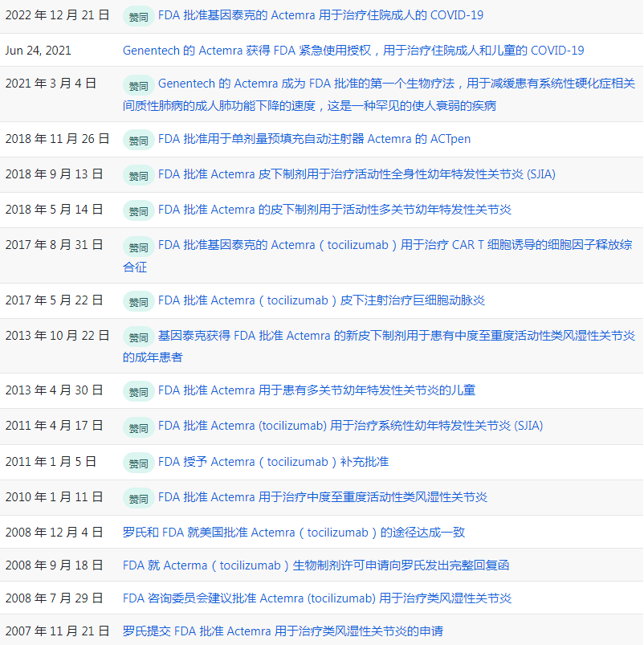Open the Actemra 巨细胞动脉炎 subcutaneous injection approval link
Viewport: 644px width, 645px height.
[x=321, y=300]
